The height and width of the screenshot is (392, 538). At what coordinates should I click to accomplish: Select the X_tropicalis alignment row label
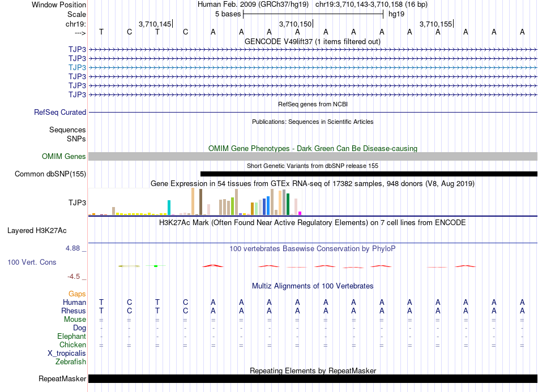click(x=67, y=354)
